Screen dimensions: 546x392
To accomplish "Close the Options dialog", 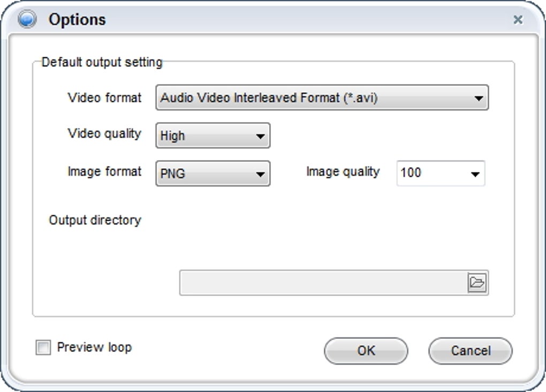I will tap(518, 19).
